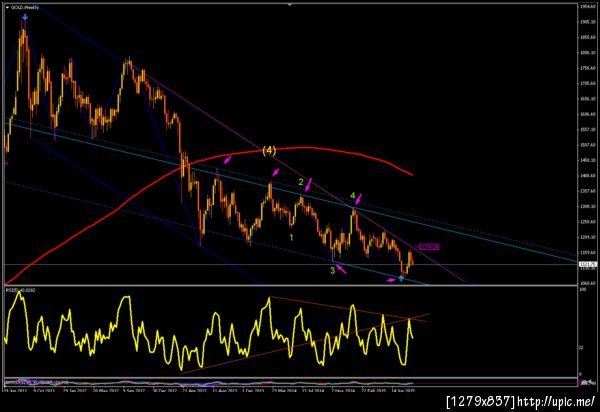Select the yellow (4) wave label

pyautogui.click(x=269, y=150)
